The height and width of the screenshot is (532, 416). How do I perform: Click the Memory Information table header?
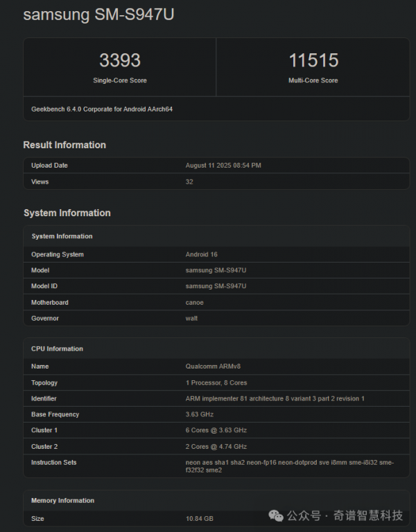[63, 500]
